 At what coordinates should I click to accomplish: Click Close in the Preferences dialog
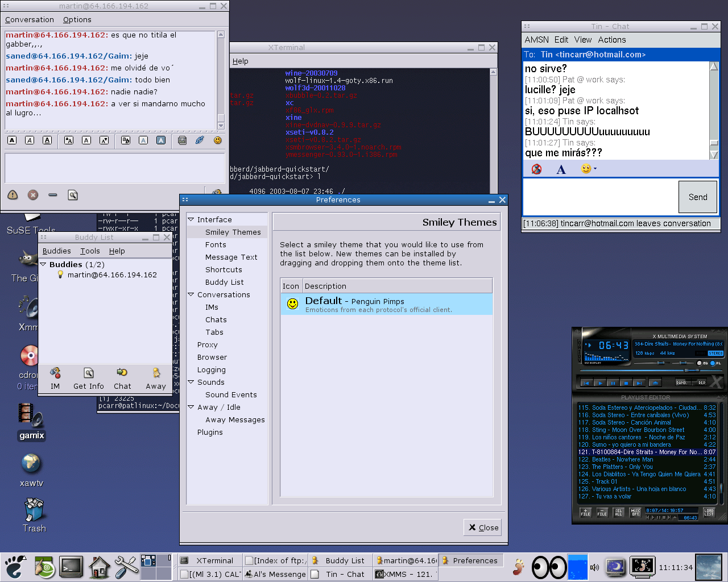tap(483, 527)
